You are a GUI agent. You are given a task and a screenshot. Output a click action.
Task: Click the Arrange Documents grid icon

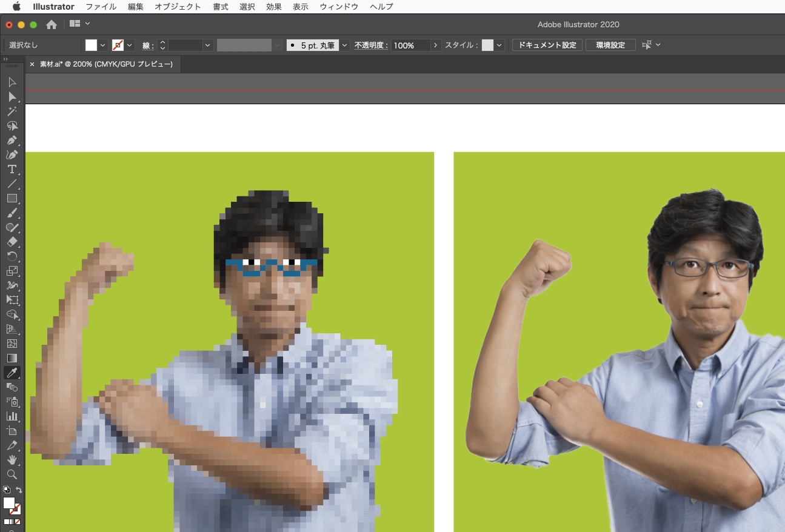(75, 24)
